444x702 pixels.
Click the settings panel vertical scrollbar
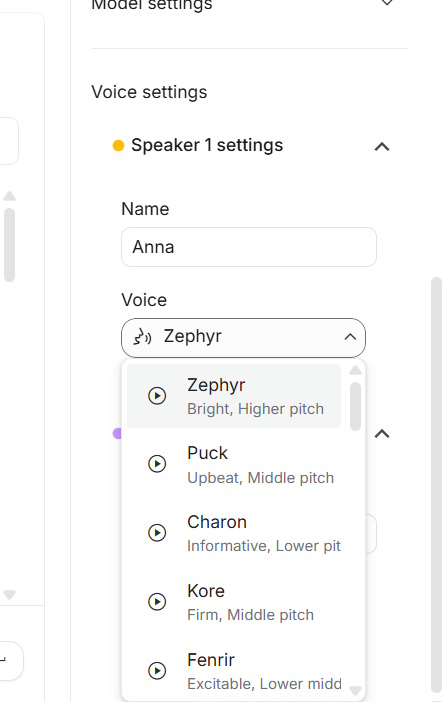tap(436, 486)
